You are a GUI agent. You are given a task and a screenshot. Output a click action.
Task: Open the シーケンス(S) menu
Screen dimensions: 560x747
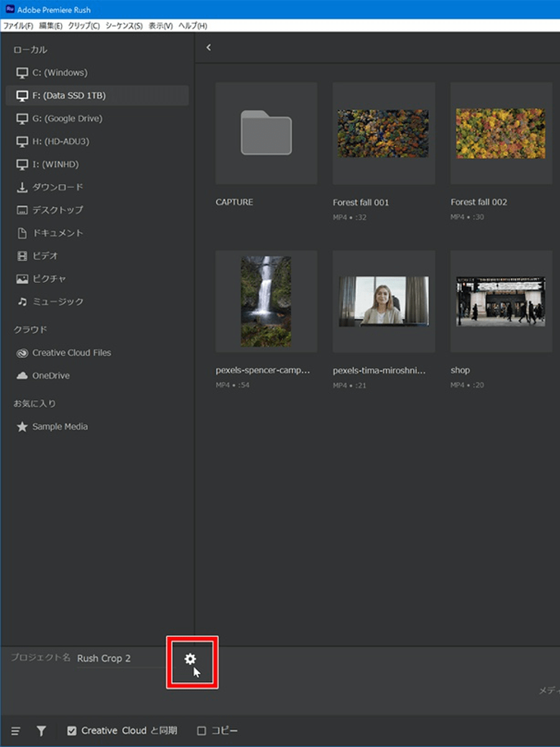[x=124, y=26]
